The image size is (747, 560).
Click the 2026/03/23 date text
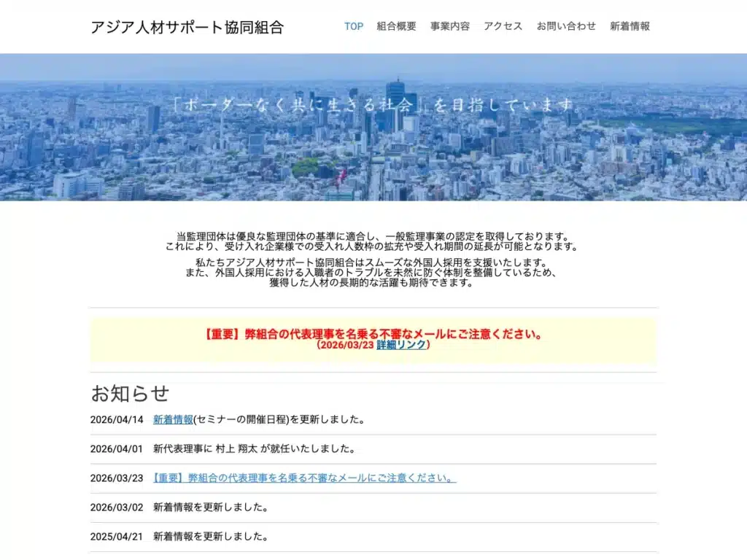(117, 478)
